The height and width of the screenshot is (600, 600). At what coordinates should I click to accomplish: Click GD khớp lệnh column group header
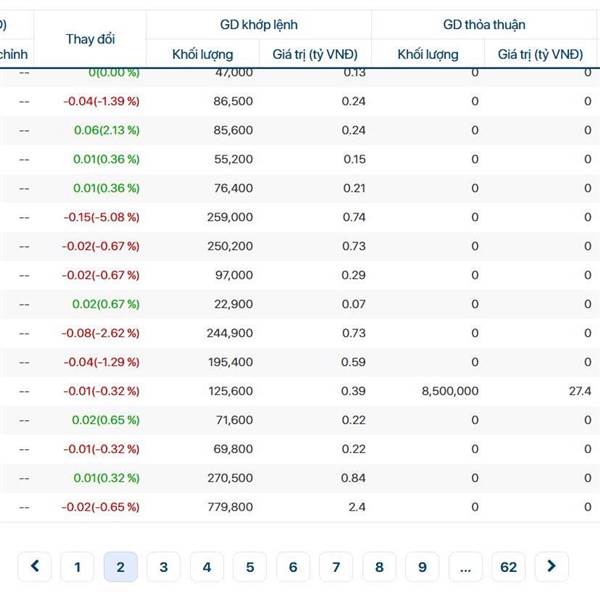258,24
